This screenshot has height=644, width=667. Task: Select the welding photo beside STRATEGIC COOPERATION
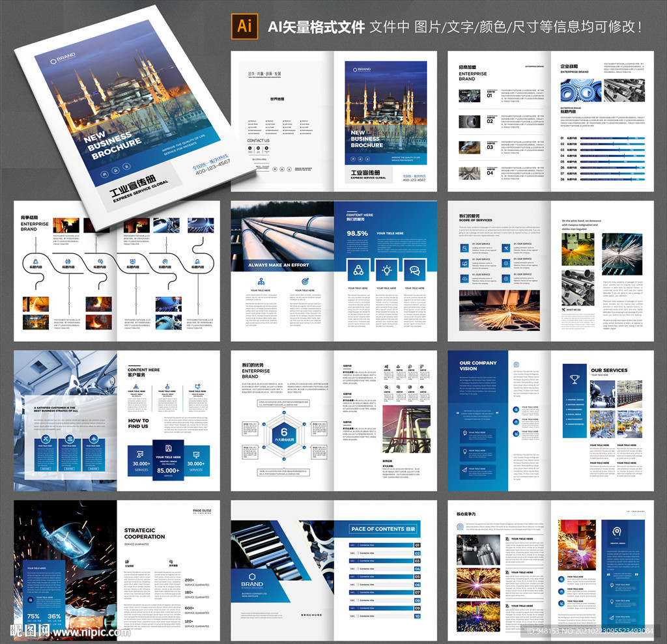(x=65, y=570)
